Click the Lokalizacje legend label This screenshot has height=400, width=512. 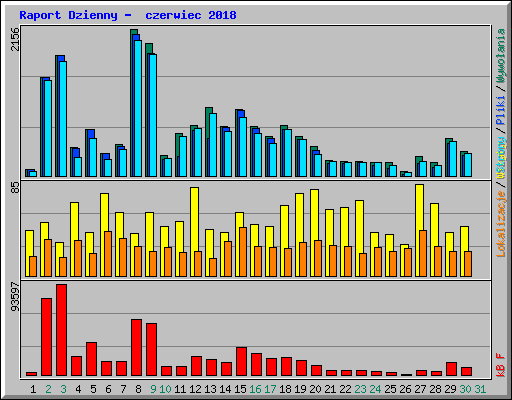pyautogui.click(x=501, y=224)
